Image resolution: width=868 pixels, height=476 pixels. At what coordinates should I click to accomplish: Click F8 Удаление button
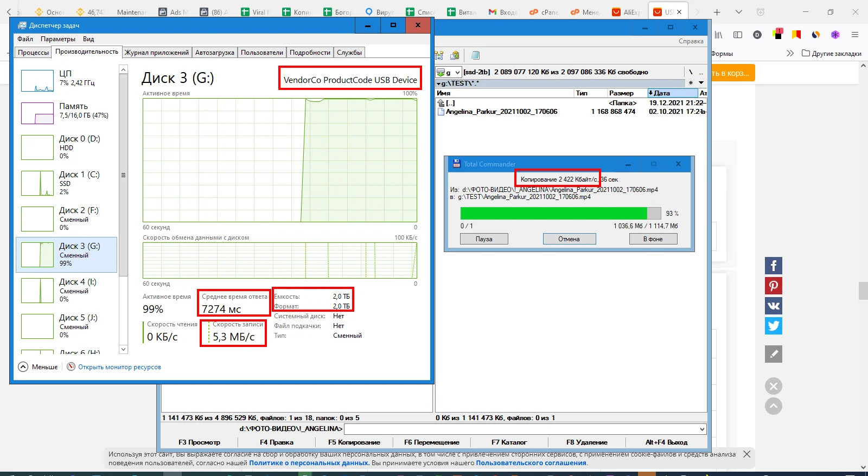click(x=587, y=442)
